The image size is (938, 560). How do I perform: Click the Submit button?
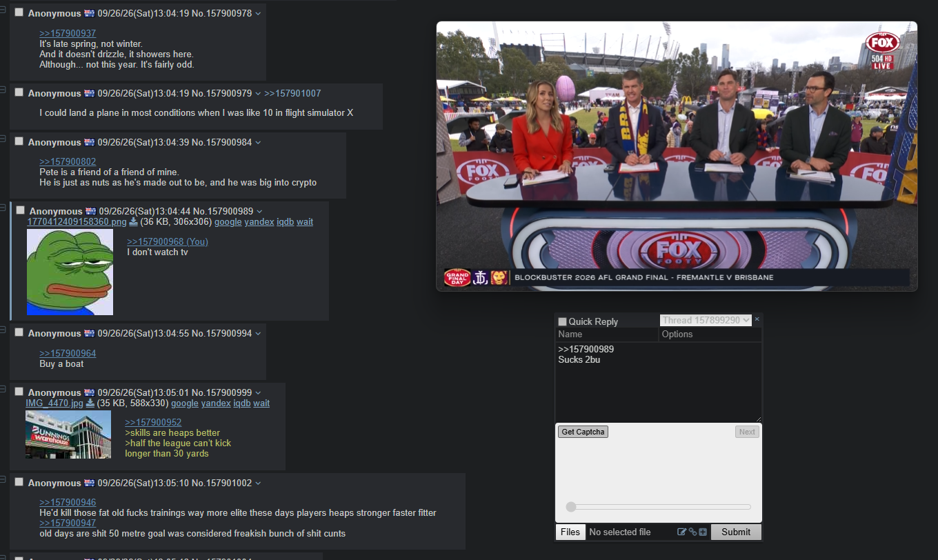(x=736, y=532)
